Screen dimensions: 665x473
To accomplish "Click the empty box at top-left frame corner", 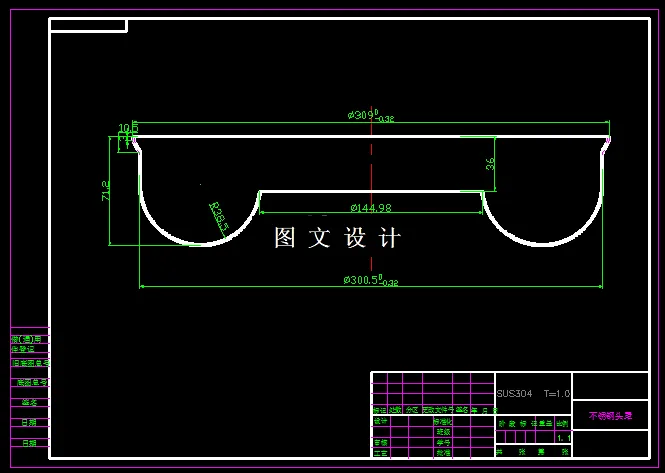I will click(x=88, y=25).
